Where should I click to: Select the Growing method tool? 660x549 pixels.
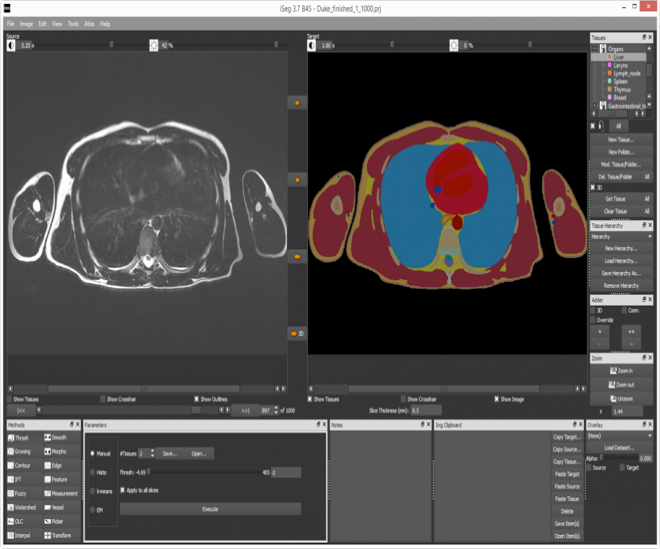22,452
